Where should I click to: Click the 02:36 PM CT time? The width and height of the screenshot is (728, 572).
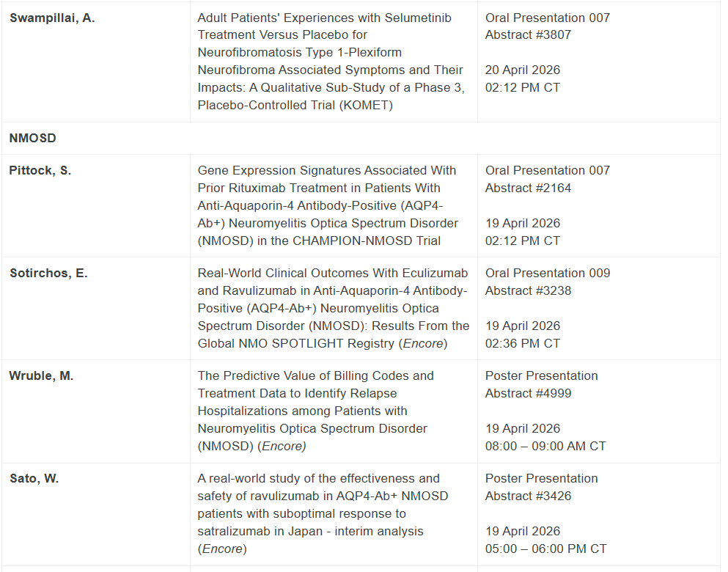pyautogui.click(x=523, y=343)
